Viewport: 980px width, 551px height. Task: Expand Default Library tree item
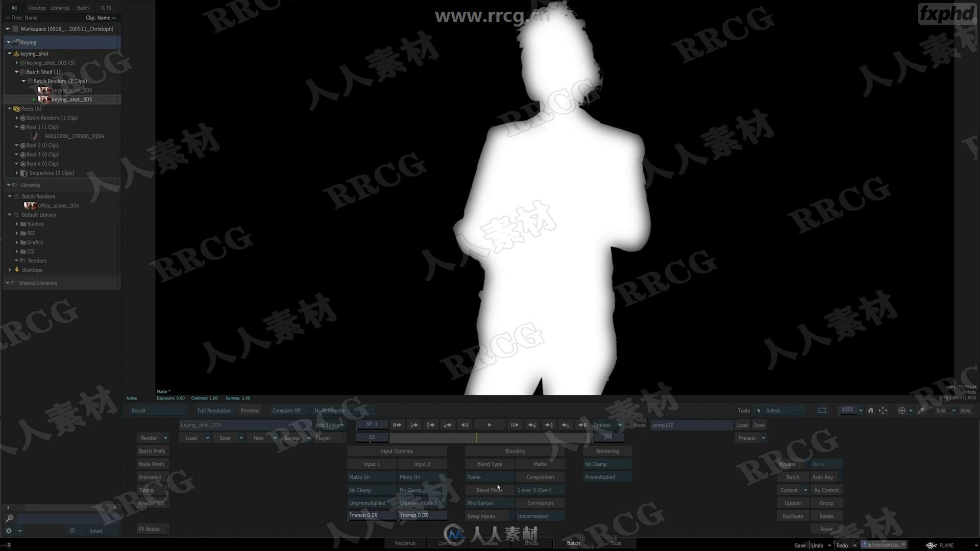coord(9,214)
